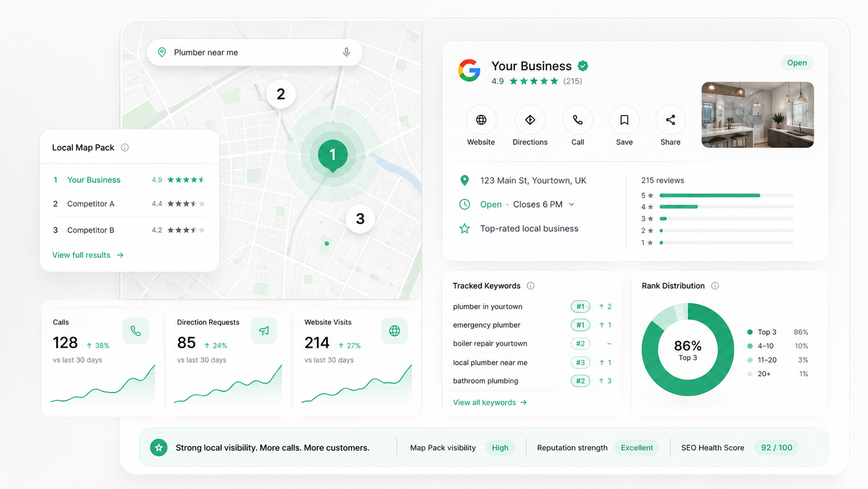
Task: Select the Competitor B row
Action: click(129, 230)
